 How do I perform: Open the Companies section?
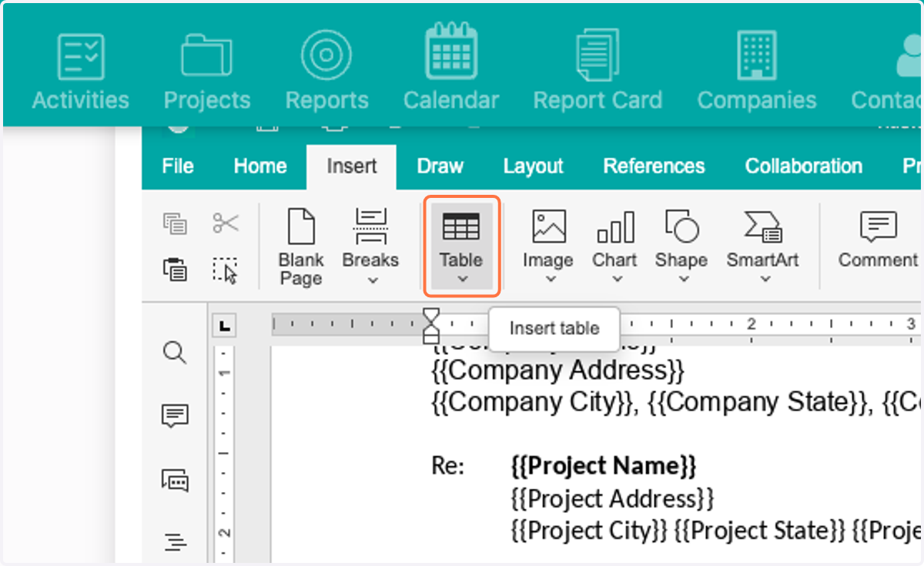tap(757, 72)
